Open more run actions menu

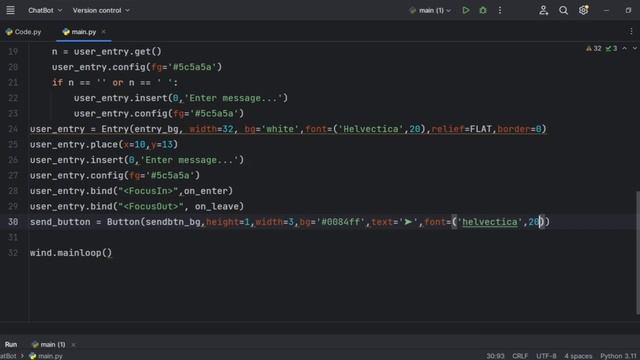pyautogui.click(x=500, y=10)
